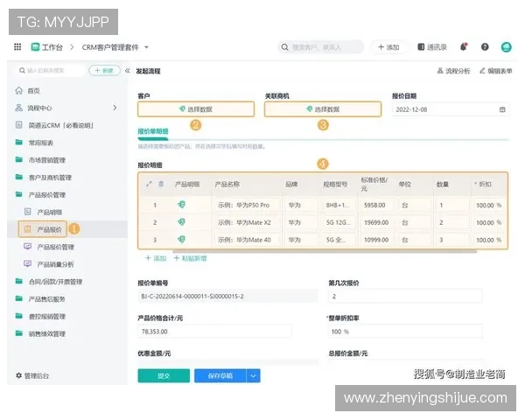Click + 粘贴新增 paste add
Image resolution: width=525 pixels, height=420 pixels.
(190, 258)
